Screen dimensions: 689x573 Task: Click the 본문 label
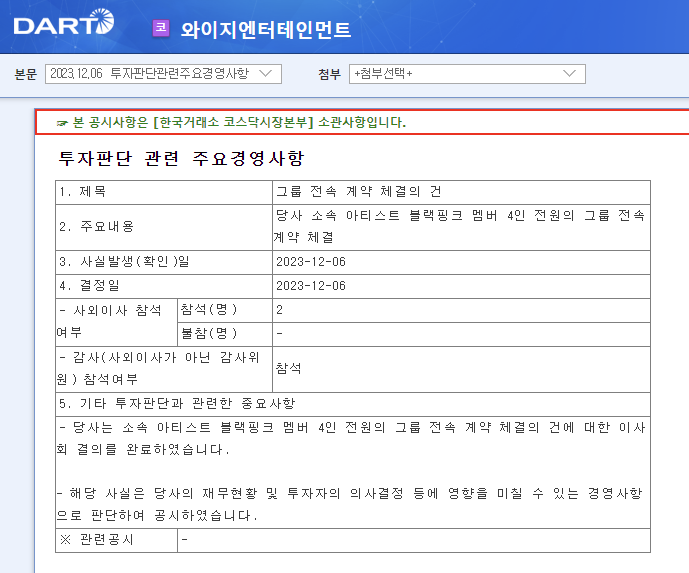[x=25, y=74]
